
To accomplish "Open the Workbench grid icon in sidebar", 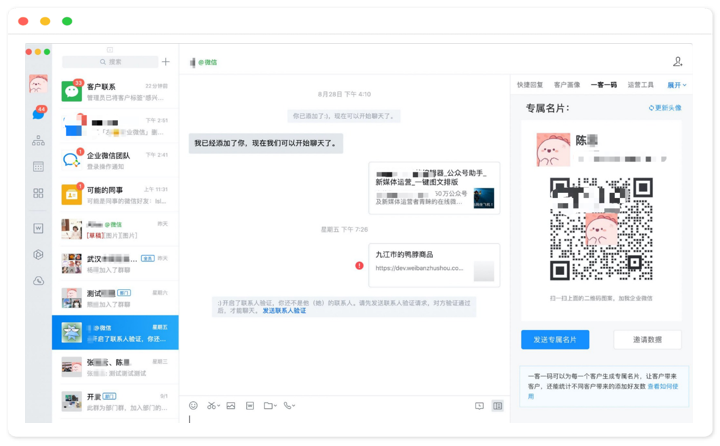I will pyautogui.click(x=38, y=193).
